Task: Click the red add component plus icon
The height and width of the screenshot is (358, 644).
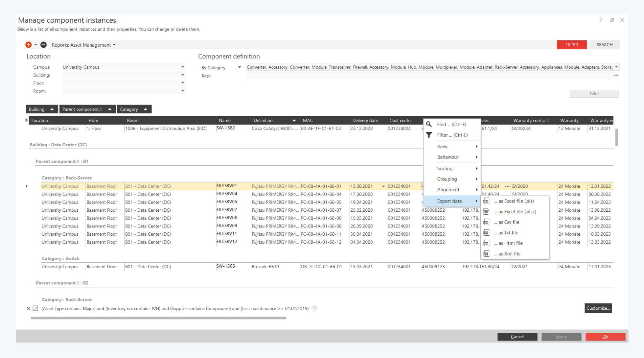Action: tap(29, 45)
